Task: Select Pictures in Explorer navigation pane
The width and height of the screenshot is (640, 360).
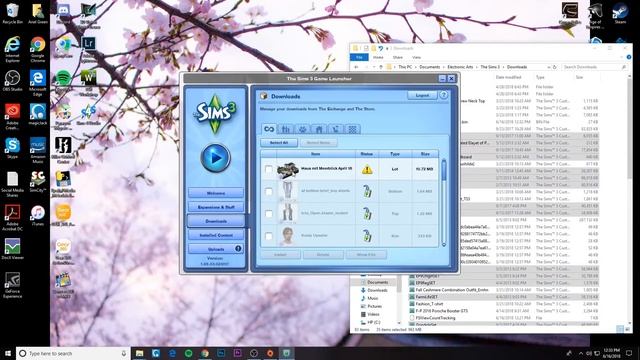Action: pos(374,306)
